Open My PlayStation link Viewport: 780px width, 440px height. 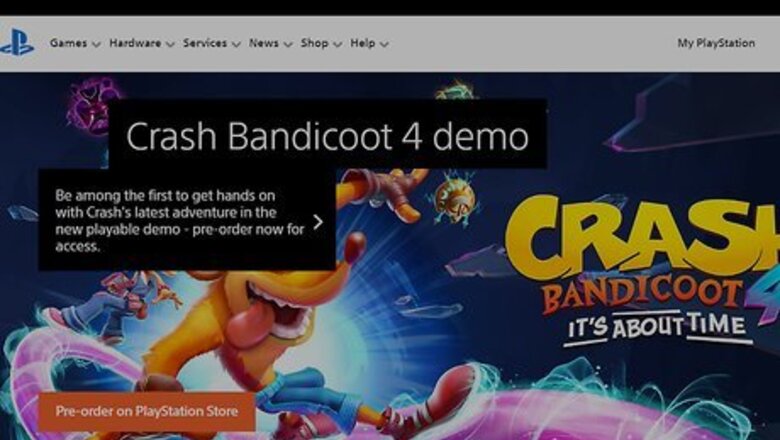tap(716, 43)
